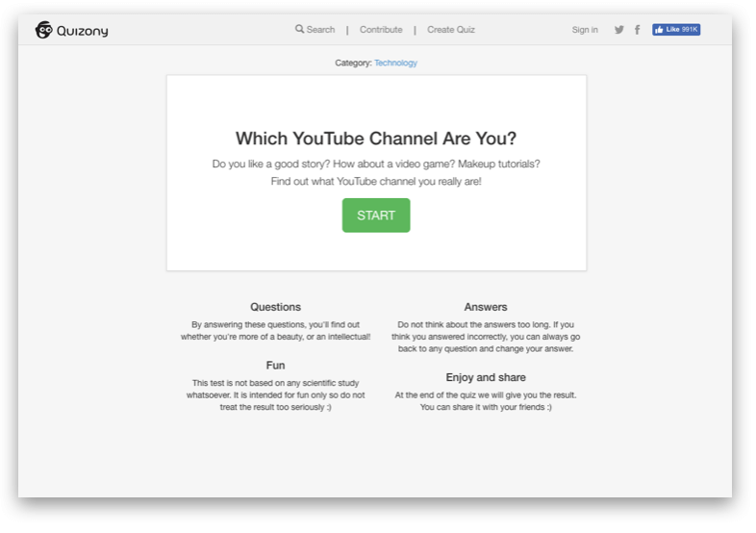Click the Enjoy and share heading
Viewport: 756px width, 533px height.
point(486,377)
